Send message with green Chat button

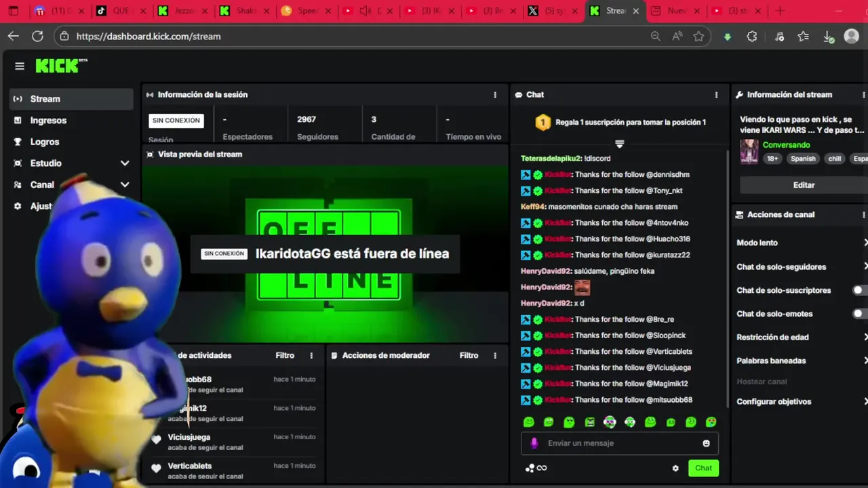[x=703, y=468]
